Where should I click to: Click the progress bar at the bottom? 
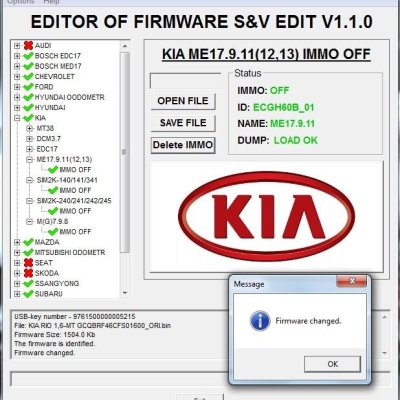(x=200, y=379)
